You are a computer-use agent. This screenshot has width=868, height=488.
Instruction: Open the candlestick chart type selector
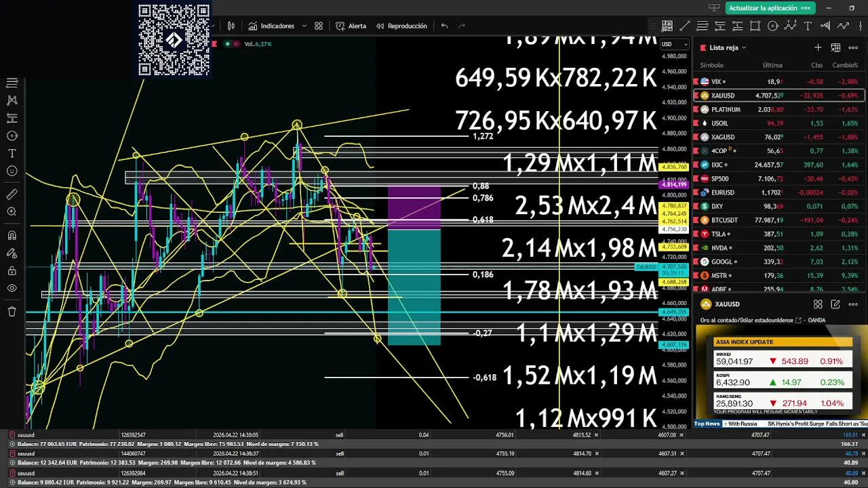pyautogui.click(x=231, y=26)
